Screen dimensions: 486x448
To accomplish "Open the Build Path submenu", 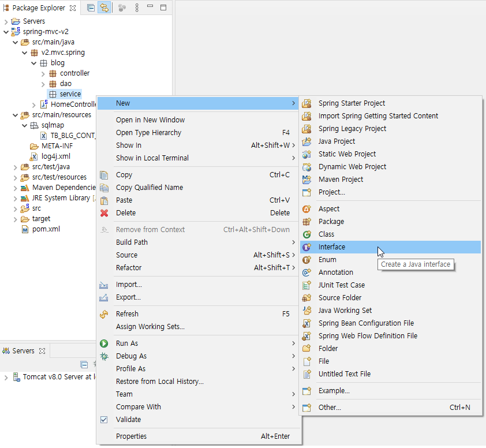I will click(199, 242).
